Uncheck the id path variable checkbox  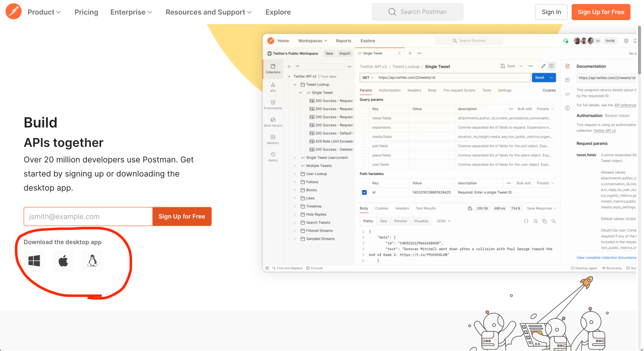(364, 193)
